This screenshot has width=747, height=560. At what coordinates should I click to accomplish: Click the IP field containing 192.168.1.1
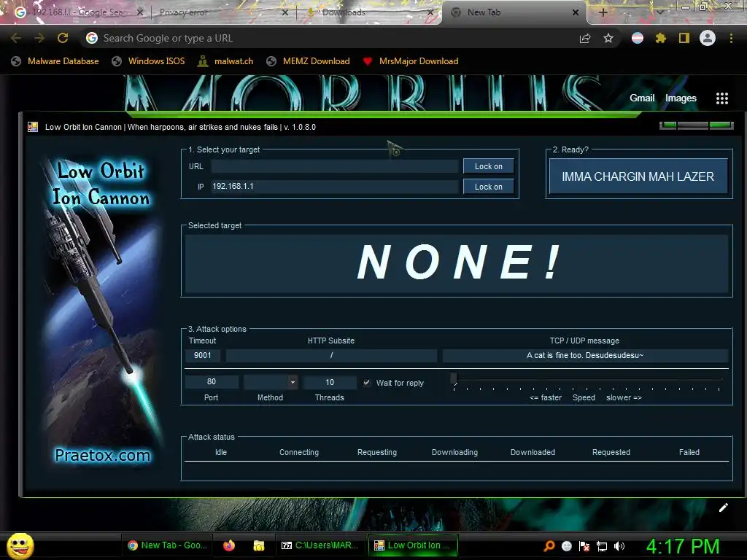(334, 186)
